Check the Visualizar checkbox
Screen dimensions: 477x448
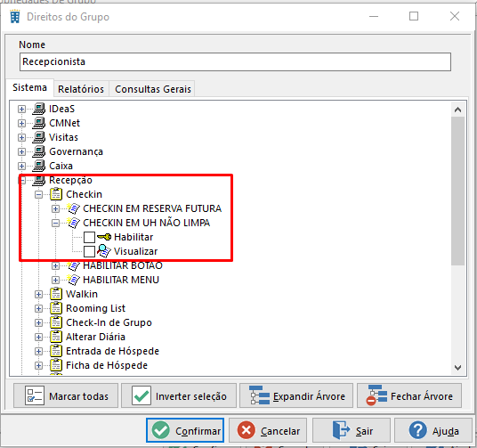[x=89, y=251]
